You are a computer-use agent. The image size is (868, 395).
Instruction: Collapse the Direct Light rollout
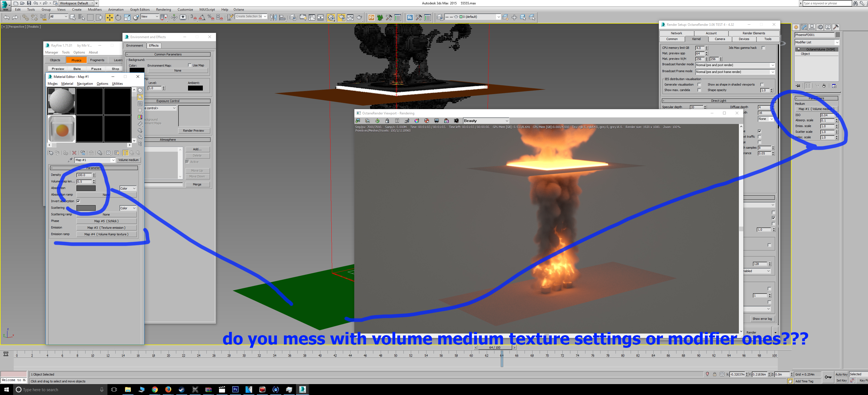[718, 100]
